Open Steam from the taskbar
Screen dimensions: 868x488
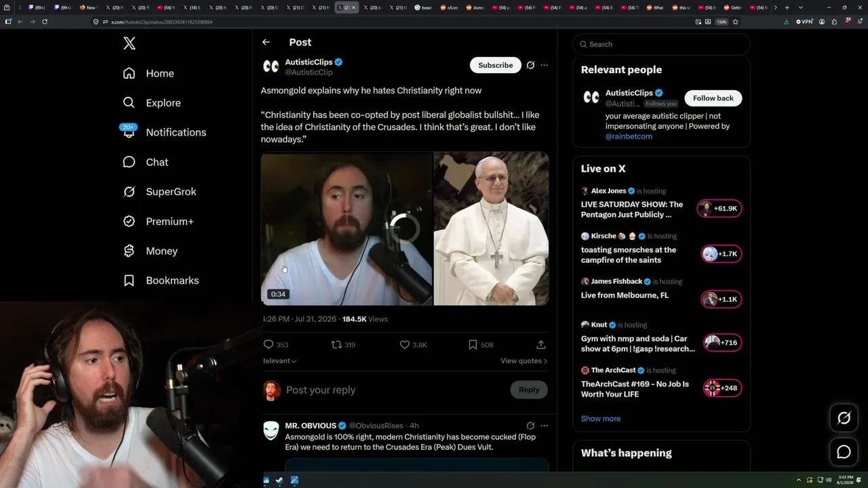point(280,481)
